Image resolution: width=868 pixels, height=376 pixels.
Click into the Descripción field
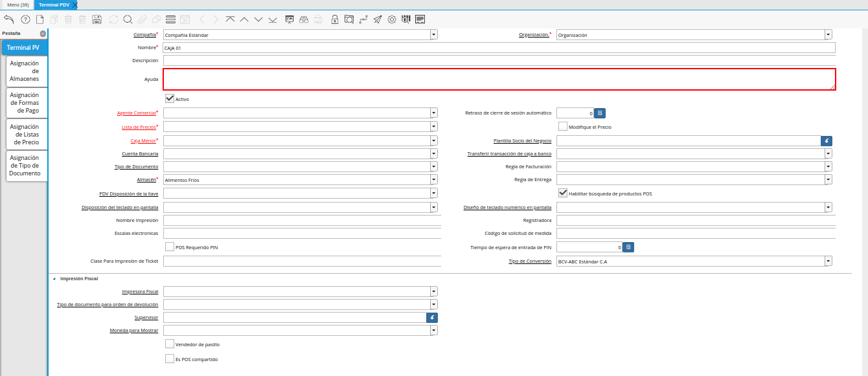pos(499,60)
